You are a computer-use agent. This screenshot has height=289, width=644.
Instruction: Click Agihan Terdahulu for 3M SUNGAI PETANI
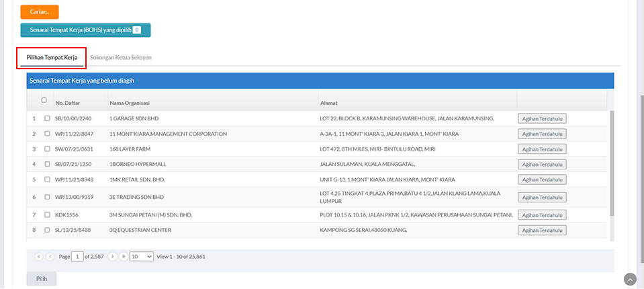(542, 214)
